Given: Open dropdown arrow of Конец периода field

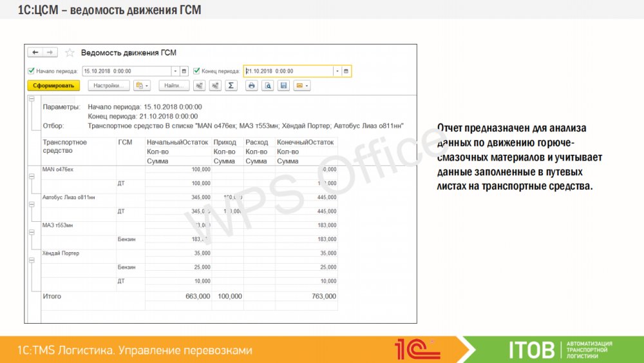Looking at the screenshot, I should (337, 71).
